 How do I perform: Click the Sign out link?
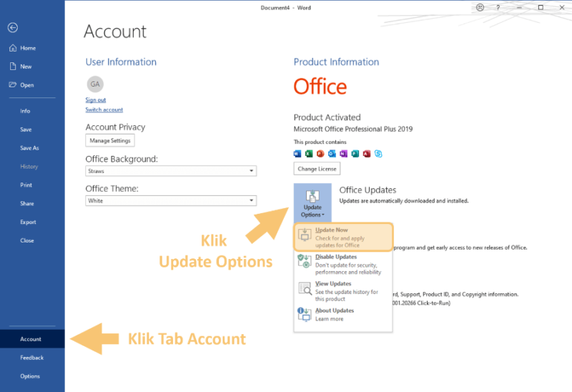pyautogui.click(x=96, y=100)
